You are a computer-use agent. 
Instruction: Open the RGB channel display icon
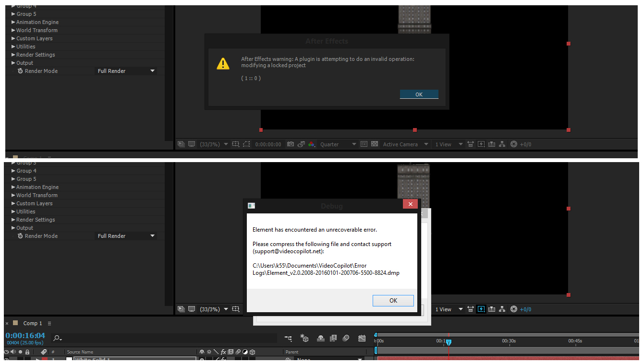[x=312, y=144]
